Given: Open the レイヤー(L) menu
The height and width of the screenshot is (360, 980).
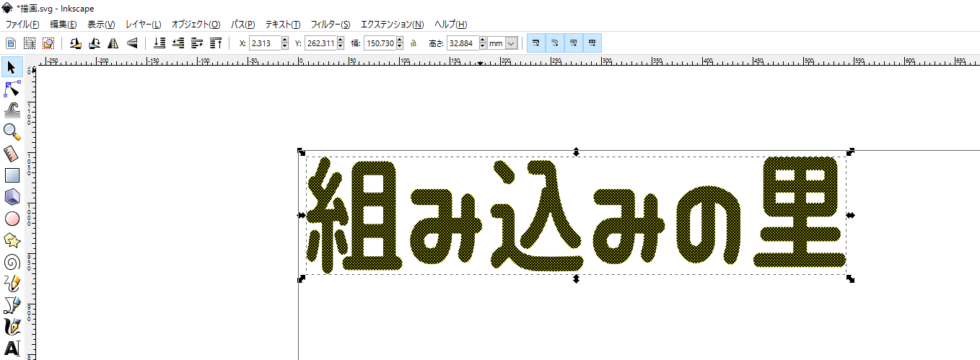Looking at the screenshot, I should point(144,25).
